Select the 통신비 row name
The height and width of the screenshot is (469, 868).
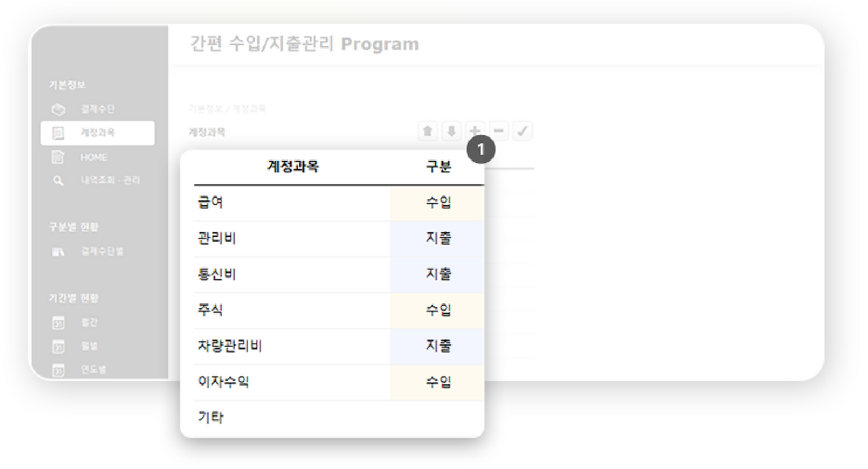click(216, 275)
